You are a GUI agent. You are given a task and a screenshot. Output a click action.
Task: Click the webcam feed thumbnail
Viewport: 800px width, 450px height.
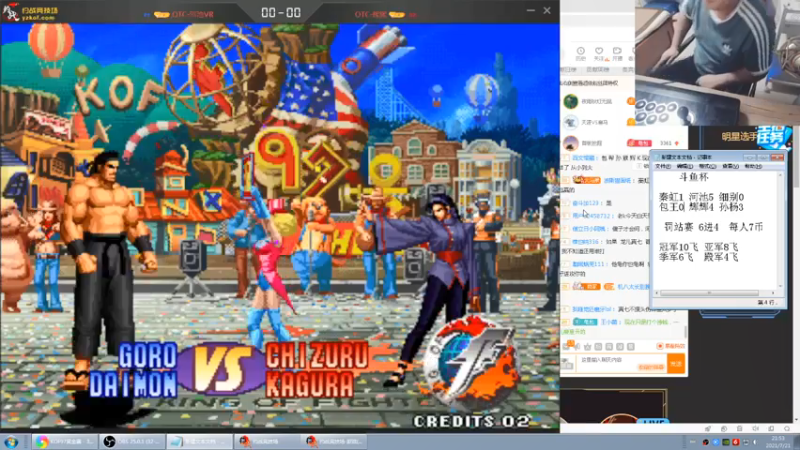[717, 62]
